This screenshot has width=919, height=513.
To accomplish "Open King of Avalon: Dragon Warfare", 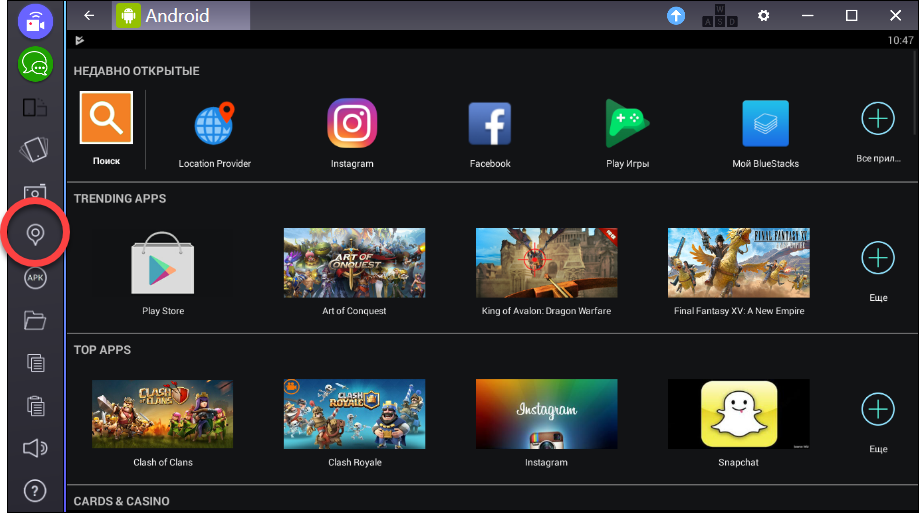I will [546, 263].
